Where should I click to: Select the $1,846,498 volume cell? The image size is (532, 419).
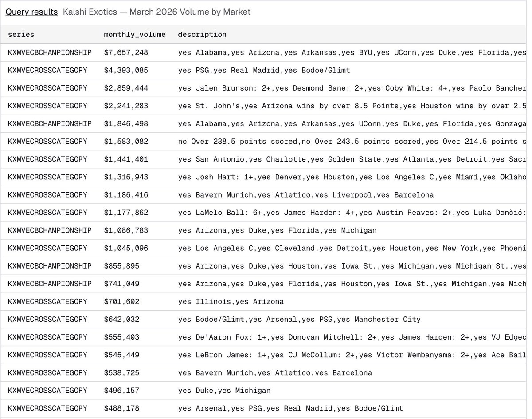(126, 123)
